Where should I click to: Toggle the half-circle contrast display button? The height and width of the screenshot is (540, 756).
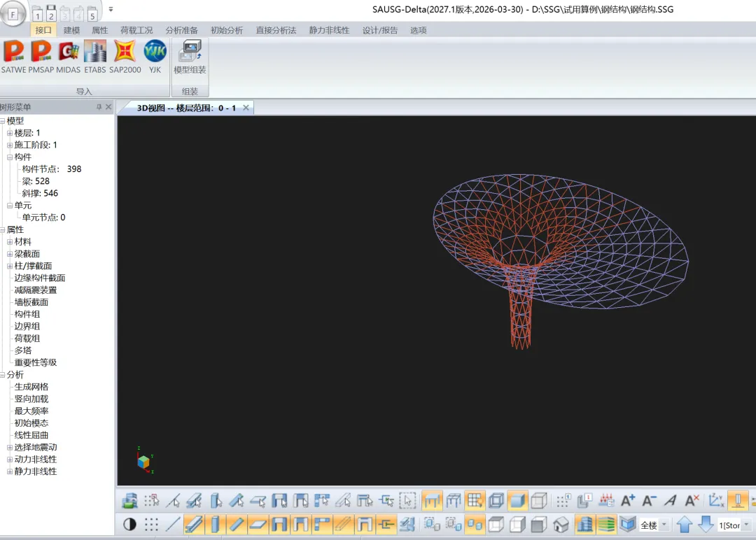129,524
